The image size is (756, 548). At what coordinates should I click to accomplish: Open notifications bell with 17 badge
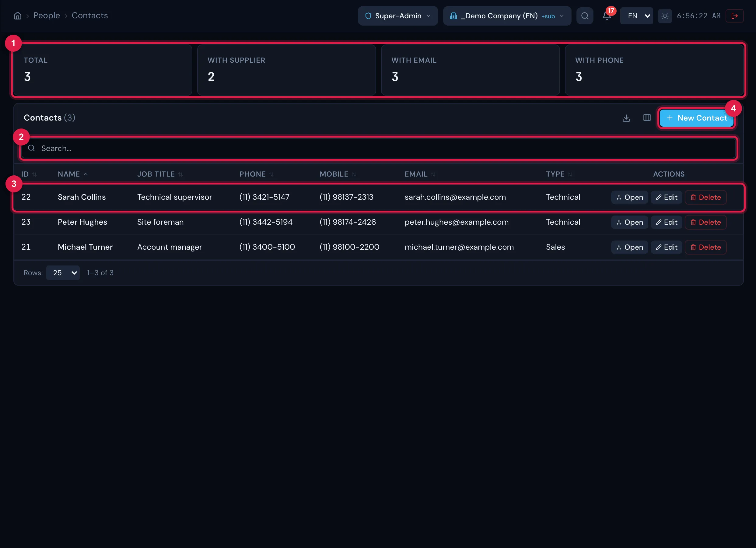(x=607, y=16)
